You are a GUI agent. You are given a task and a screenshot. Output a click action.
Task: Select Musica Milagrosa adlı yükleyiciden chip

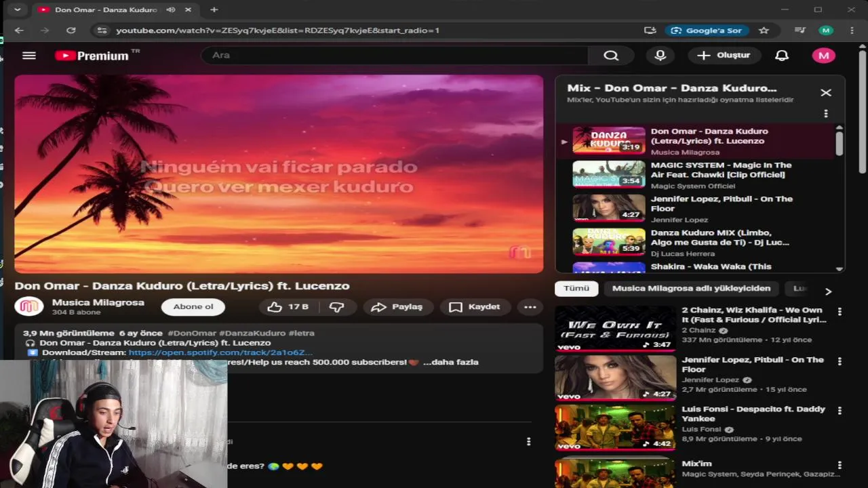691,288
